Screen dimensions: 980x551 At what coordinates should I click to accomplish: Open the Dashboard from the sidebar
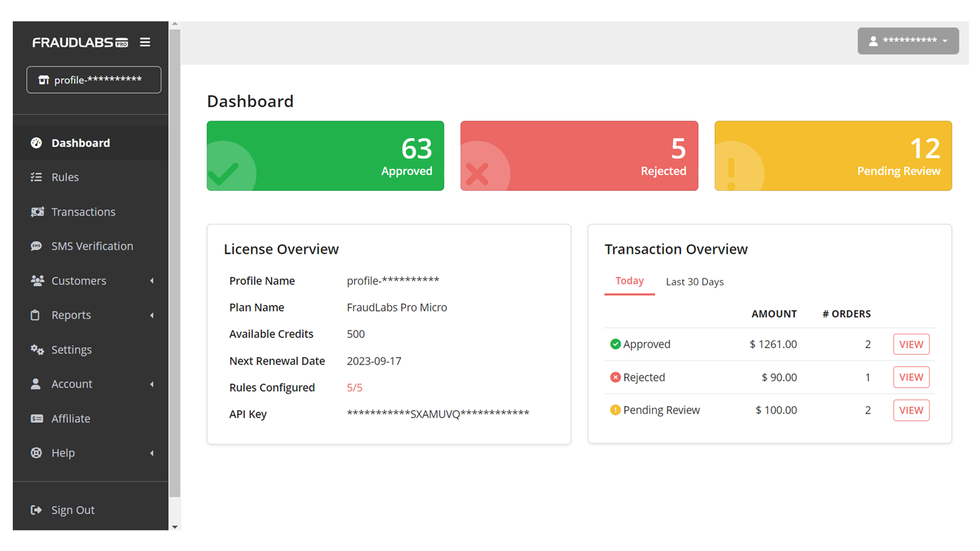tap(80, 143)
